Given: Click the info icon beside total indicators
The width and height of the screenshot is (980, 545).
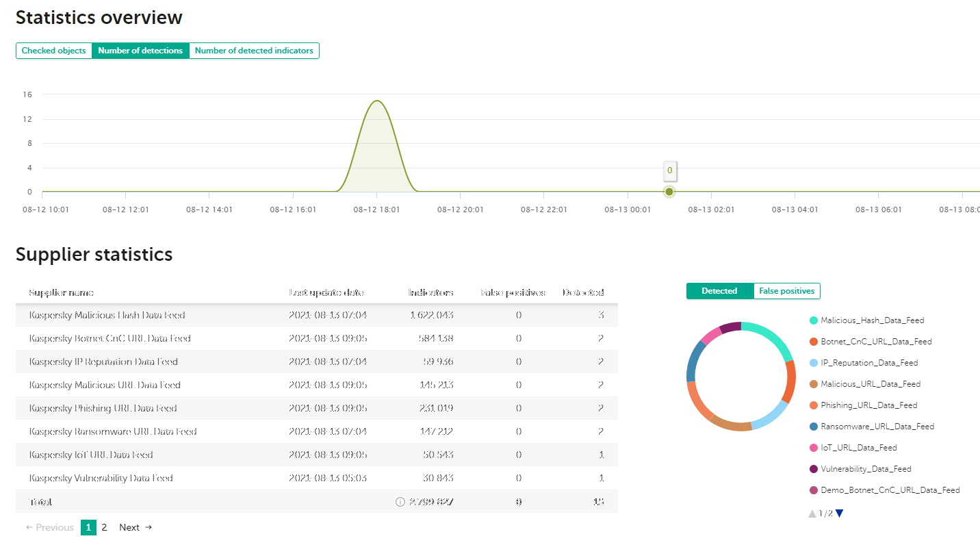Looking at the screenshot, I should click(400, 502).
